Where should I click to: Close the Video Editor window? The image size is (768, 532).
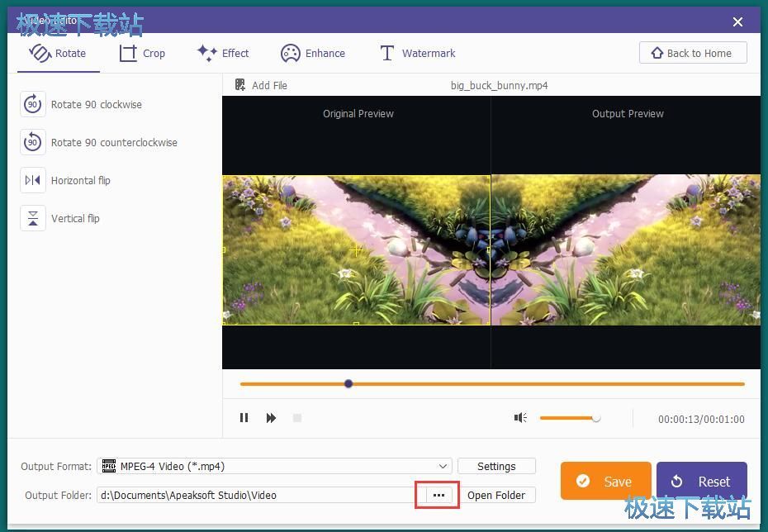click(x=737, y=21)
